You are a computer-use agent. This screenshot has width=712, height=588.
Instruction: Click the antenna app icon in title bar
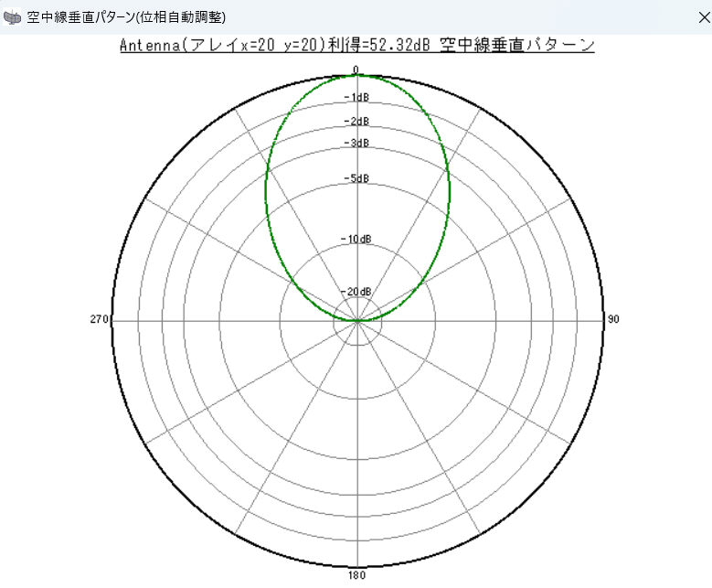(12, 17)
